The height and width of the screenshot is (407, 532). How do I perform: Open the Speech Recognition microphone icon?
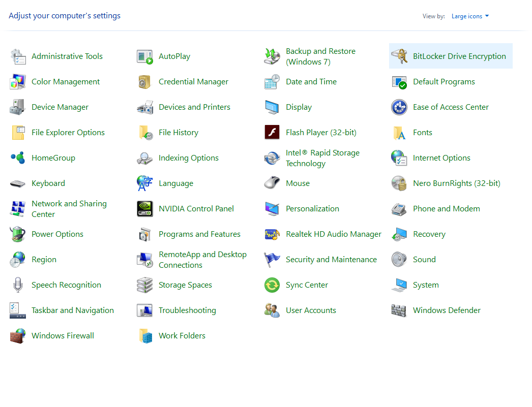pyautogui.click(x=18, y=285)
